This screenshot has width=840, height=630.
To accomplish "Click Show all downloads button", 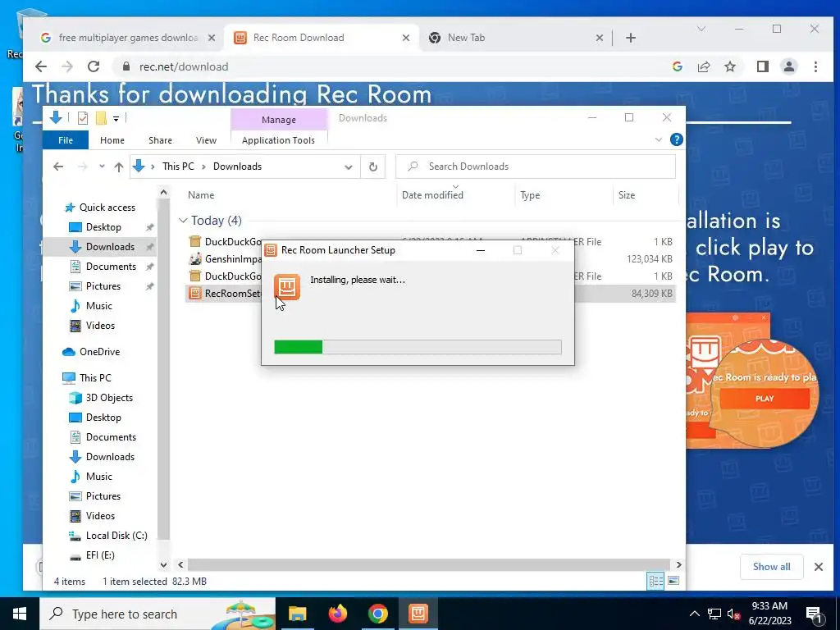I will tap(771, 567).
